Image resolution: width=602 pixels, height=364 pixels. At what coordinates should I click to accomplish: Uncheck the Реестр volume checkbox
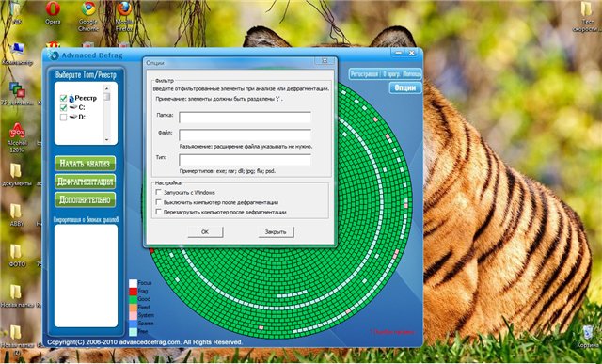[63, 99]
